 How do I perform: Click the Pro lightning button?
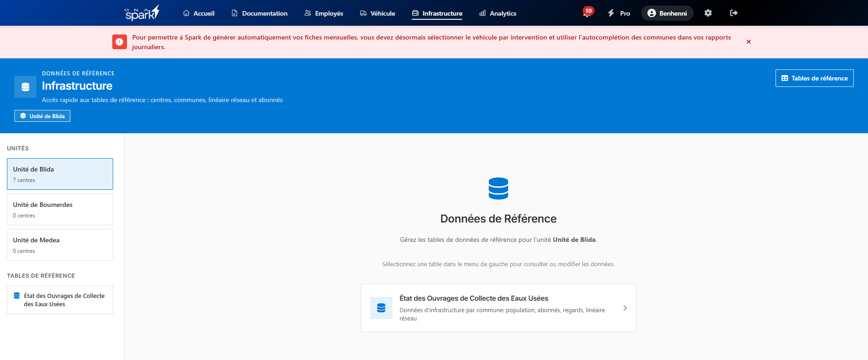619,13
